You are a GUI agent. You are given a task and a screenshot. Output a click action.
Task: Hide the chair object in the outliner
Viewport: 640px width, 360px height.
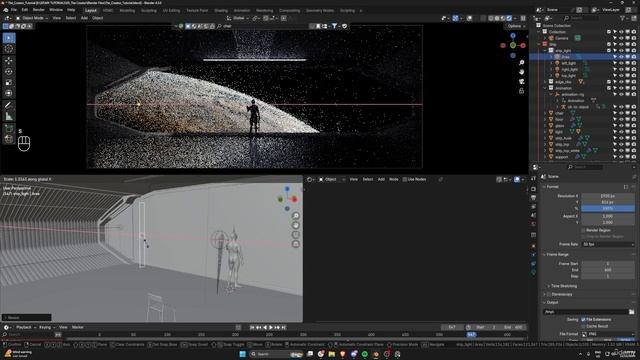[x=621, y=113]
